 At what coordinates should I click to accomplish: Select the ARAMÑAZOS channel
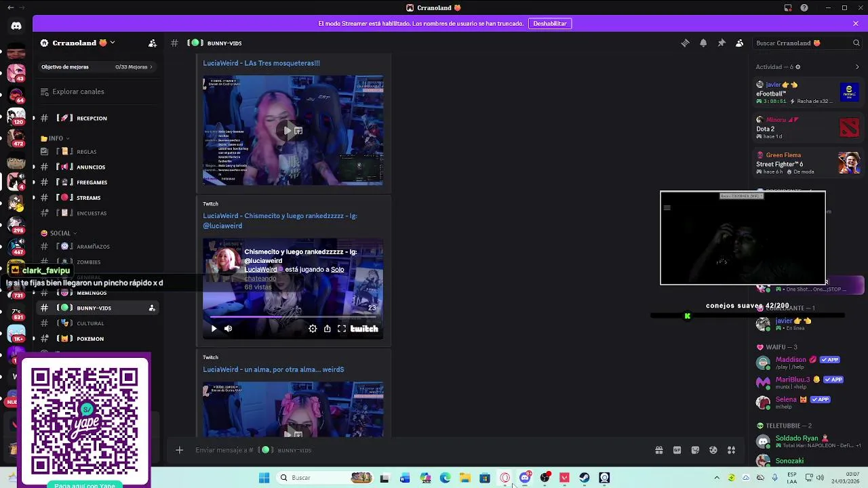click(98, 247)
